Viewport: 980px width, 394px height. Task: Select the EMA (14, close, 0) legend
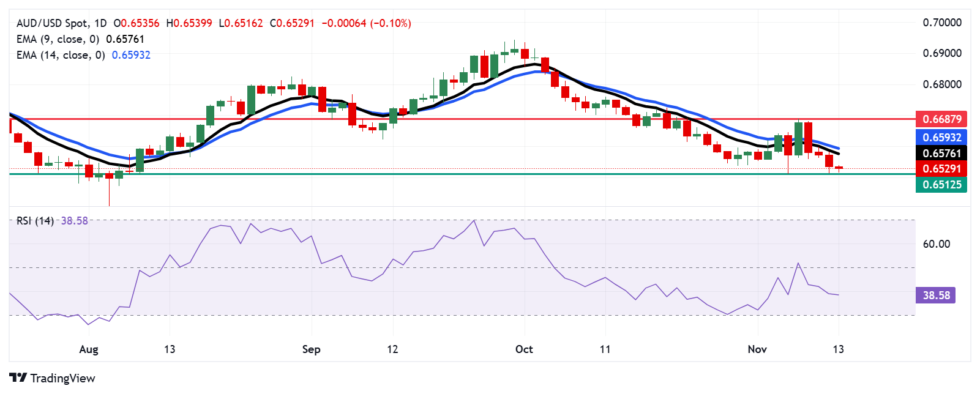[x=60, y=55]
